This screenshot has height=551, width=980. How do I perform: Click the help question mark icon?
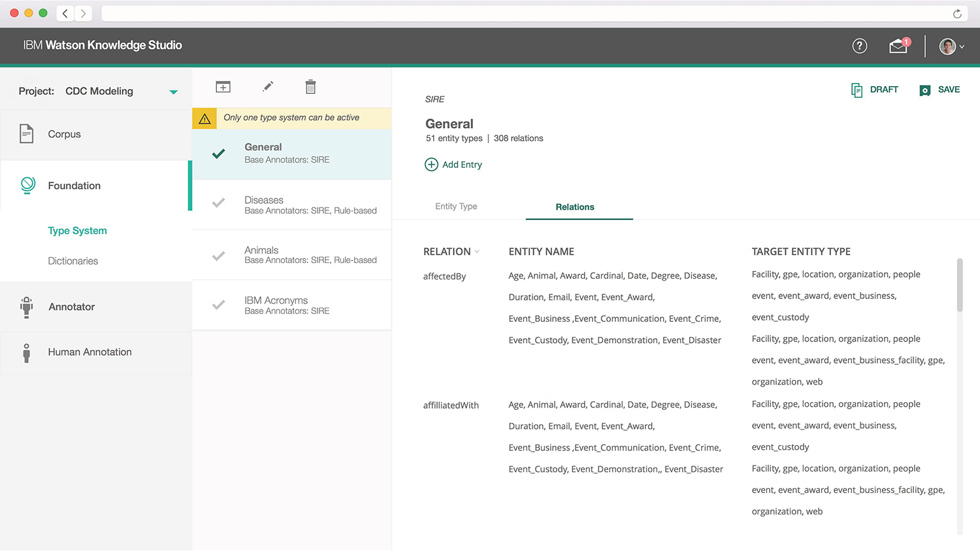point(860,46)
